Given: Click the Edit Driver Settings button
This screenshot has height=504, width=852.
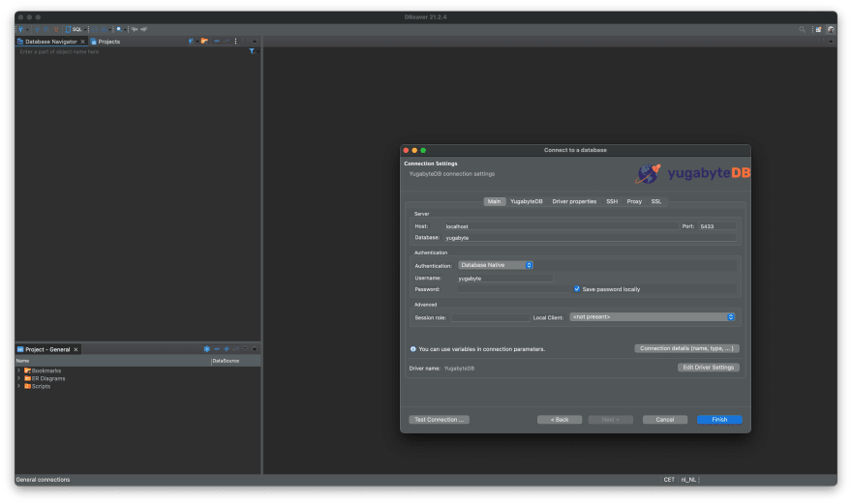Looking at the screenshot, I should pos(709,368).
